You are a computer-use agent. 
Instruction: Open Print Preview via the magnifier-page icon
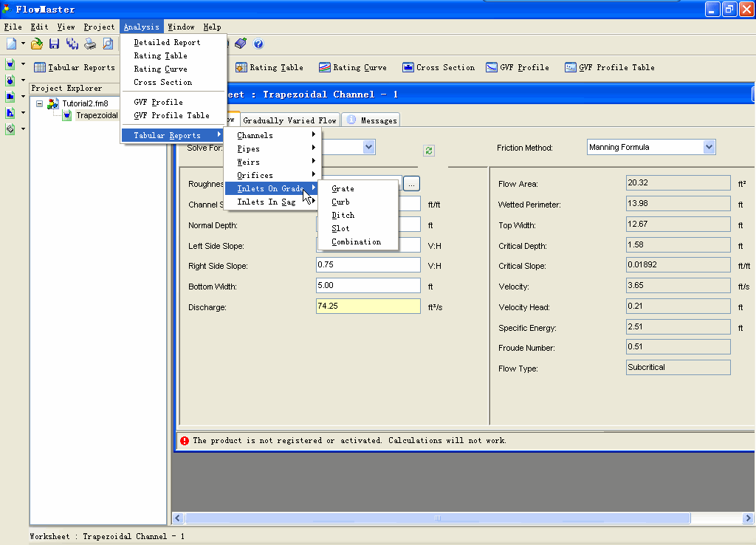(108, 44)
